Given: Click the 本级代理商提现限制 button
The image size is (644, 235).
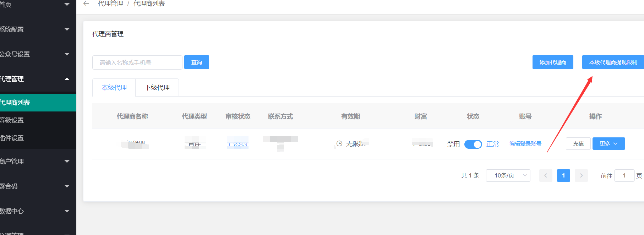Looking at the screenshot, I should [613, 62].
